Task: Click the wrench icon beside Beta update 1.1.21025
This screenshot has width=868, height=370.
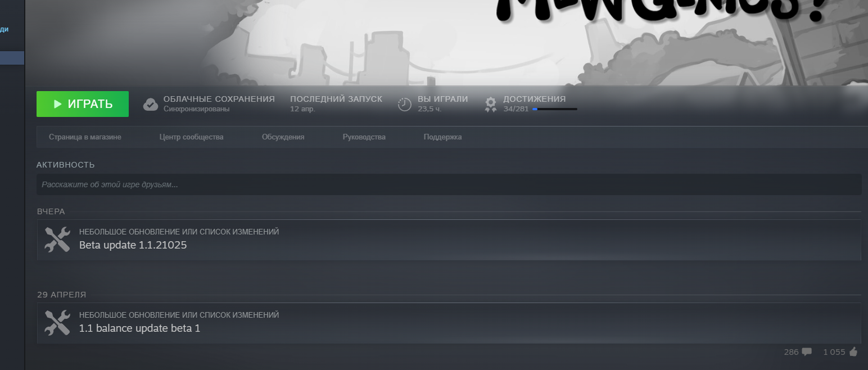Action: [x=57, y=240]
